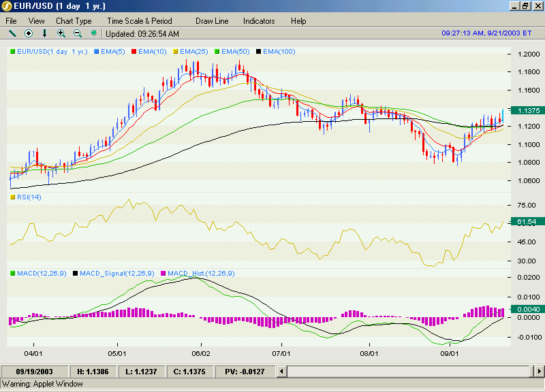545x392 pixels.
Task: Select the RSI(14) legend label
Action: pos(29,197)
